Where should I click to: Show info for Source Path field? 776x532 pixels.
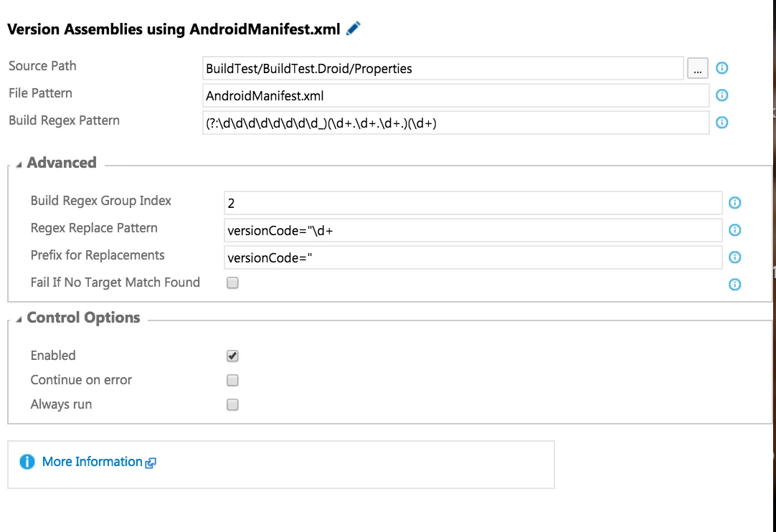tap(722, 68)
